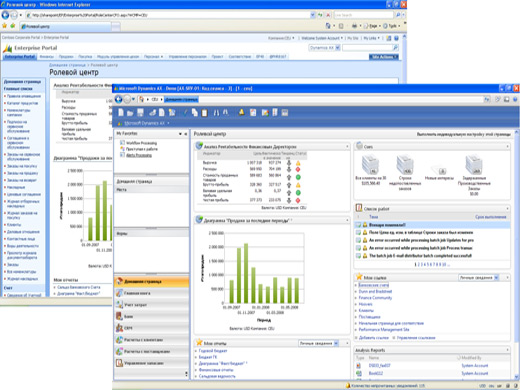Image resolution: width=520 pixels, height=390 pixels.
Task: Click the yellow alert bell icon in Dynamics AX toolbar
Action: pyautogui.click(x=242, y=112)
